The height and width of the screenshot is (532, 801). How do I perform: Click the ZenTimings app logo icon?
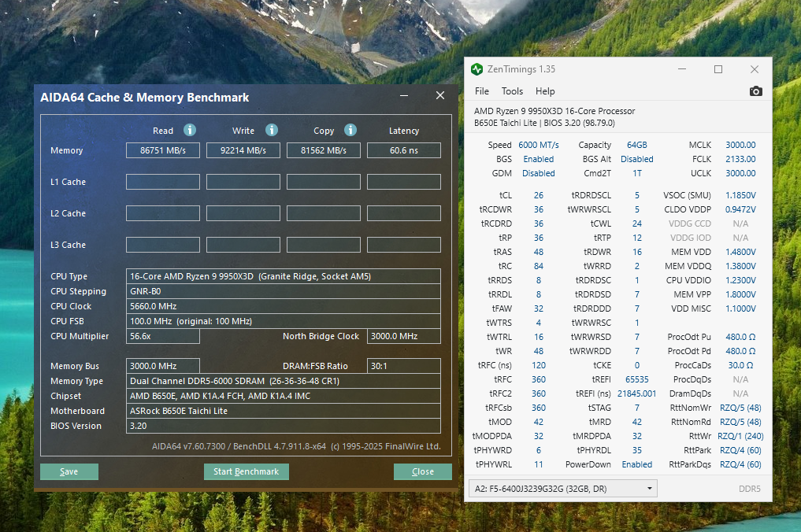(x=477, y=69)
